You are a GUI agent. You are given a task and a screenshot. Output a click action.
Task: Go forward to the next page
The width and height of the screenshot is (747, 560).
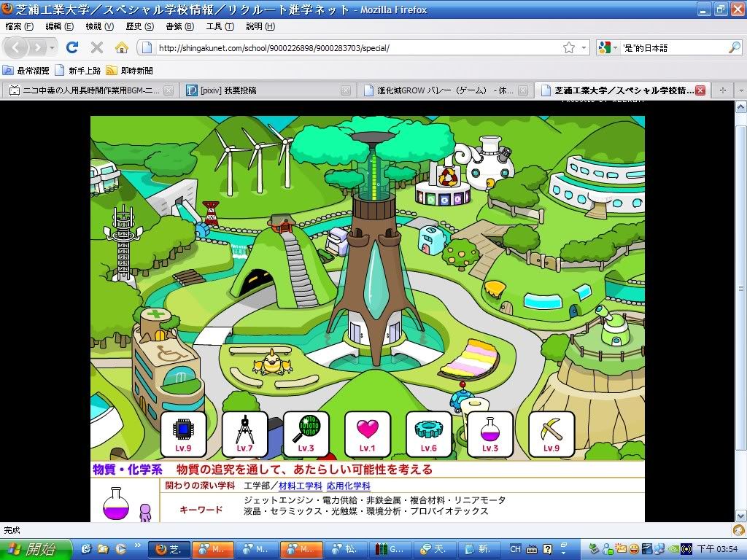pos(37,47)
